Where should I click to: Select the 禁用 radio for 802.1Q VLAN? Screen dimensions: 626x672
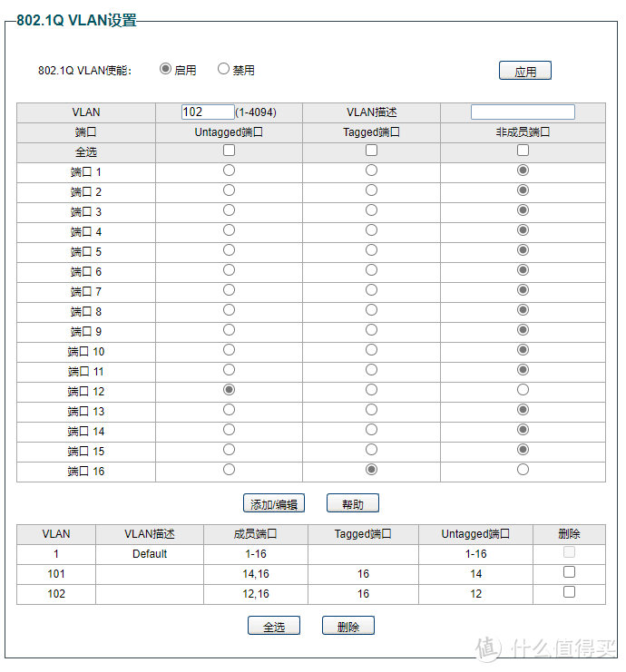pyautogui.click(x=223, y=69)
